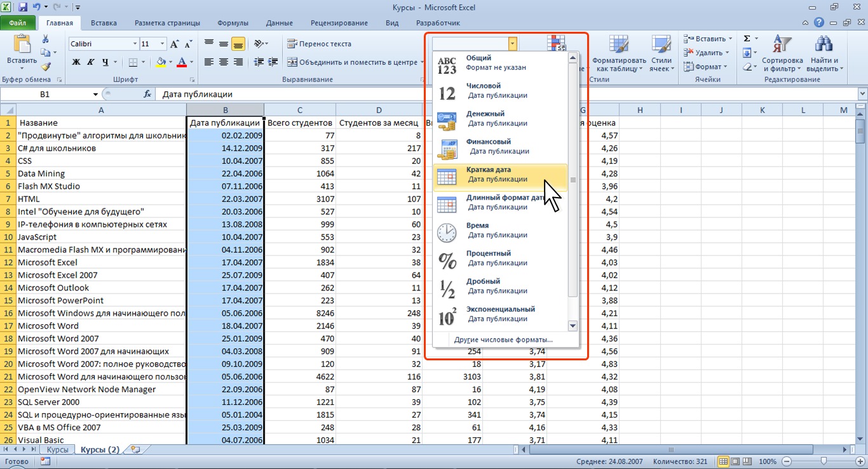Screen dimensions: 868x469
Task: Click Перенос текста wrap text button
Action: (x=320, y=44)
